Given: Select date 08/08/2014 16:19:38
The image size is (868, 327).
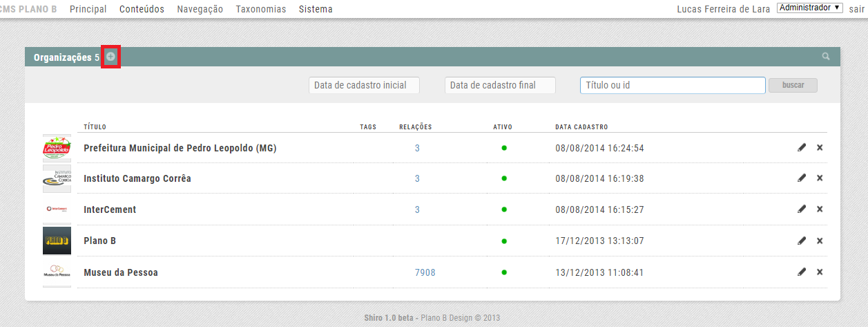Looking at the screenshot, I should [599, 178].
